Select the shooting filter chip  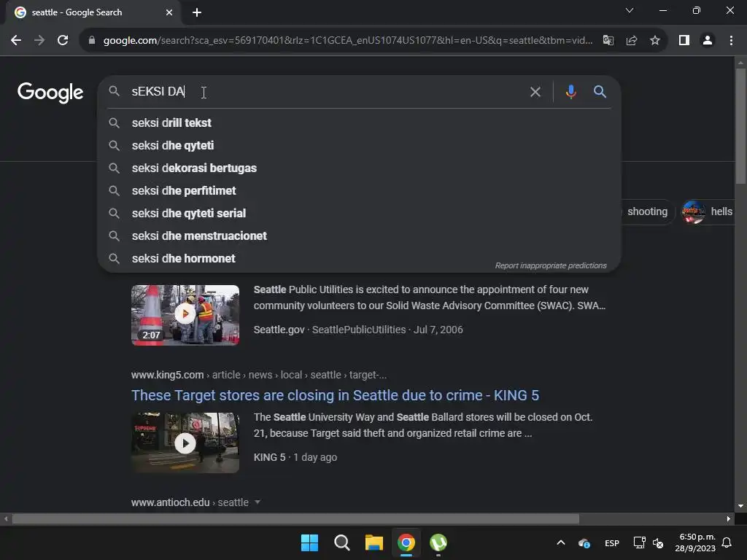click(648, 211)
